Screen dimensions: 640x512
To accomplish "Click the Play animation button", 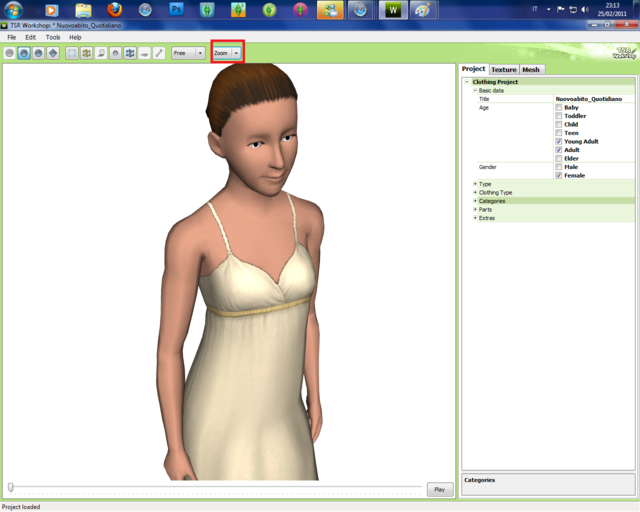I will (440, 489).
